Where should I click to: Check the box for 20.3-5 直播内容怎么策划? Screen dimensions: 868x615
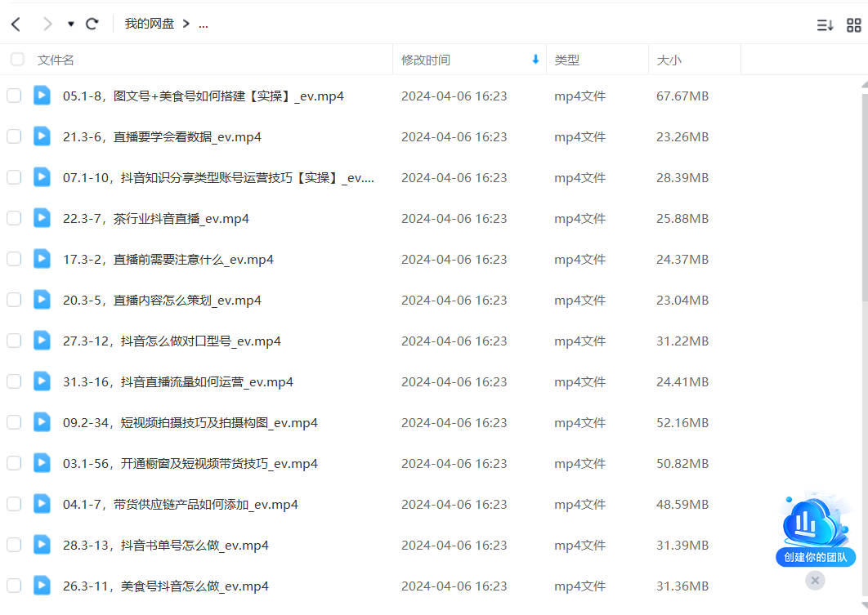click(x=14, y=300)
